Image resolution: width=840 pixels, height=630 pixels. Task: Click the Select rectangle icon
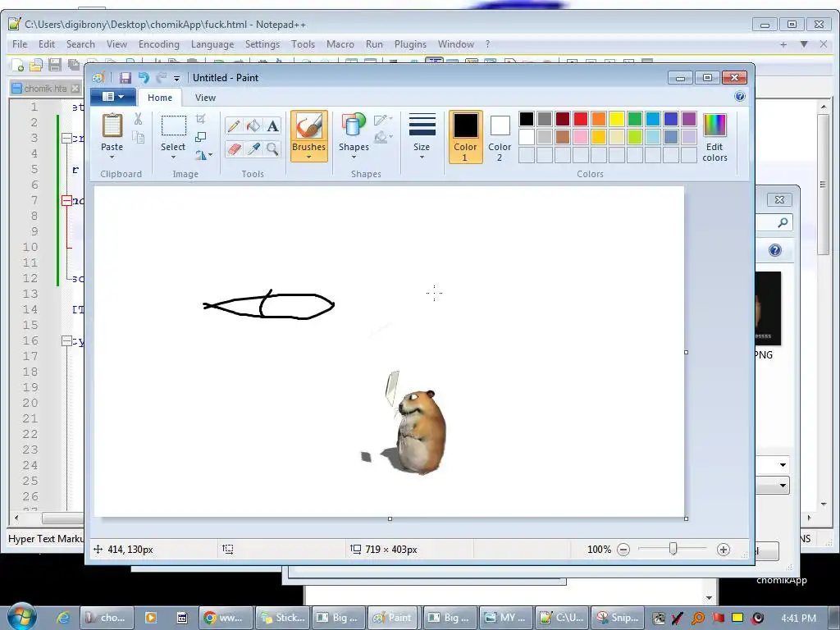click(x=174, y=126)
